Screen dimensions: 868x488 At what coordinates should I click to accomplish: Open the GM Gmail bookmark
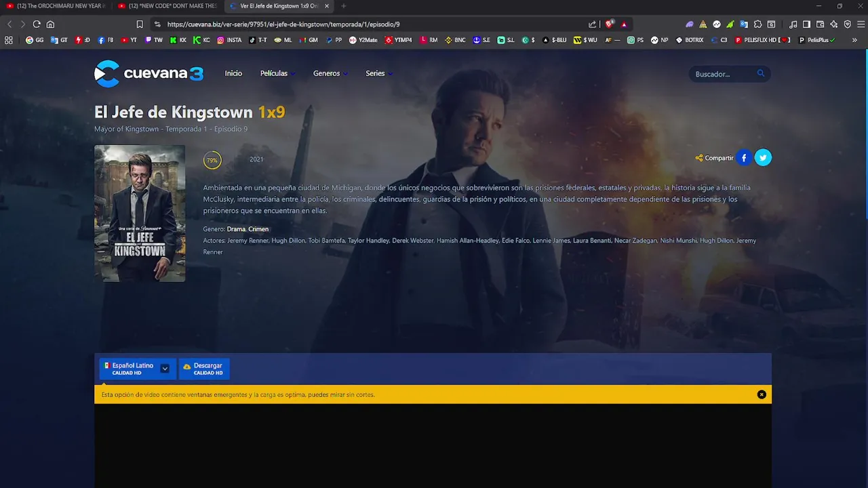pyautogui.click(x=308, y=40)
